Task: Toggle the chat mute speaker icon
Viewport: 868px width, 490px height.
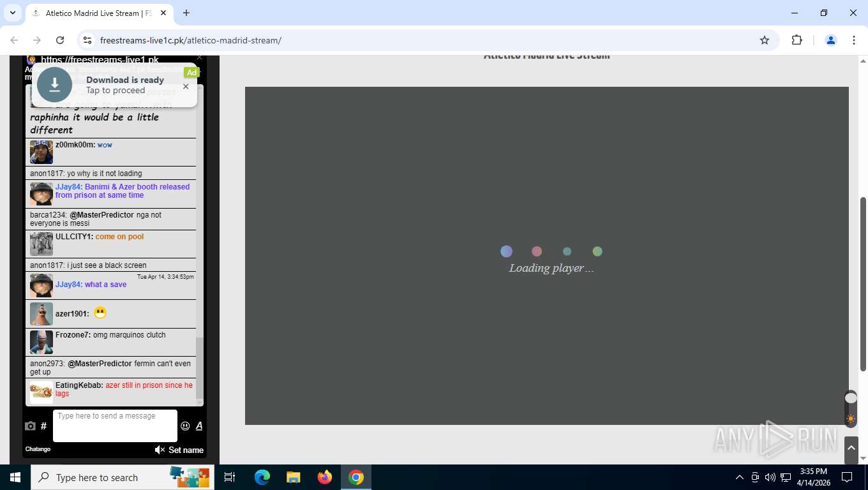Action: coord(160,450)
